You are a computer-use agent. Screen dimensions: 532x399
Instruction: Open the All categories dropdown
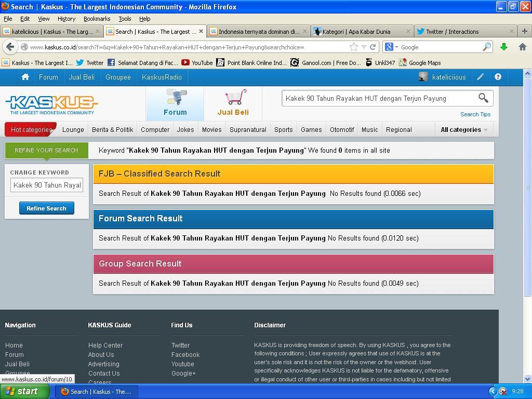point(464,129)
